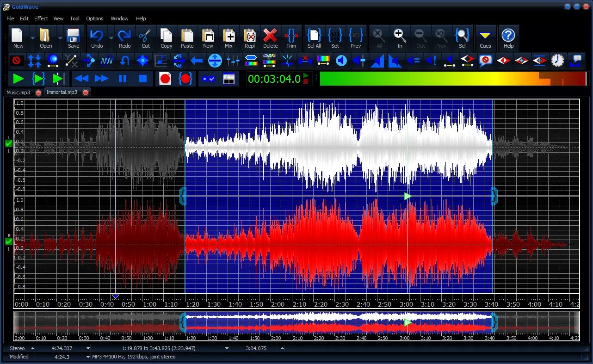This screenshot has height=364, width=593.
Task: Open the Equalizer effect
Action: tap(234, 61)
